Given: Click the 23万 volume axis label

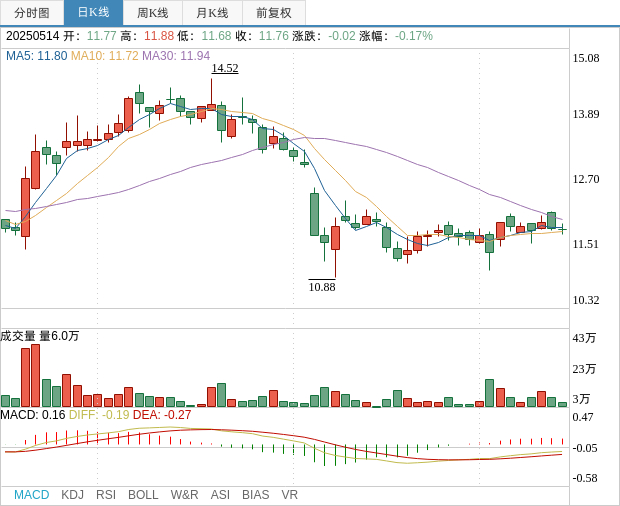Looking at the screenshot, I should [x=584, y=369].
